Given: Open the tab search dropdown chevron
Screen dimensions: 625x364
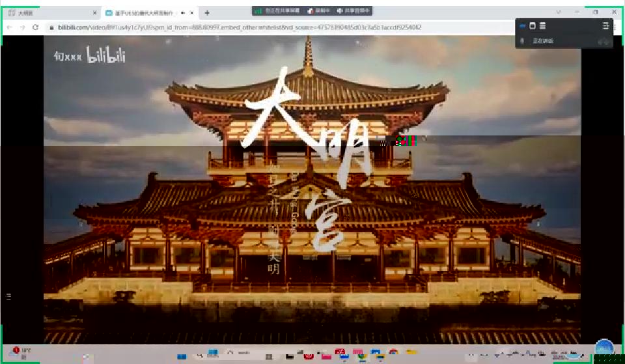Looking at the screenshot, I should pos(559,12).
